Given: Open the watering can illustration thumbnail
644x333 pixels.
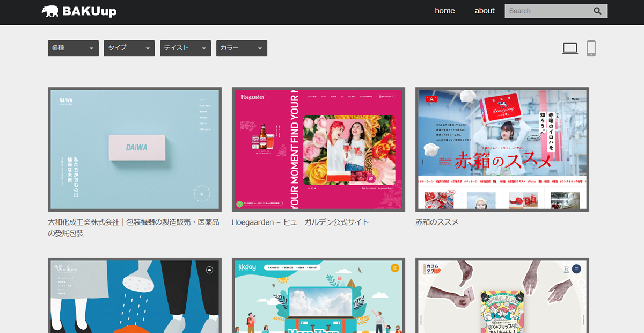Looking at the screenshot, I should coord(135,295).
